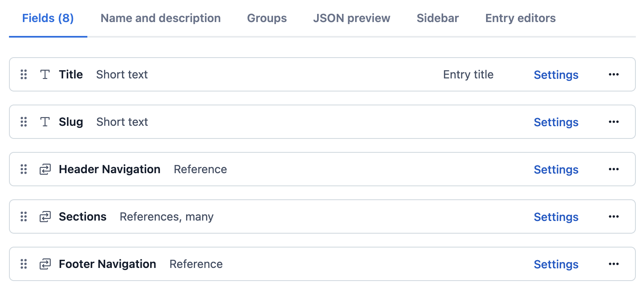Open Settings for Header Navigation
Viewport: 644px width, 290px height.
pos(556,169)
